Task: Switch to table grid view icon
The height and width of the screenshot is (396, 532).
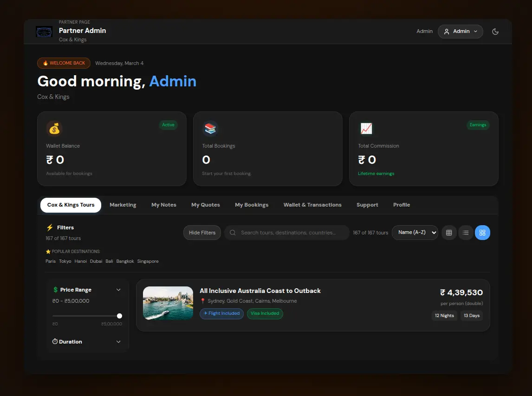Action: (x=449, y=233)
